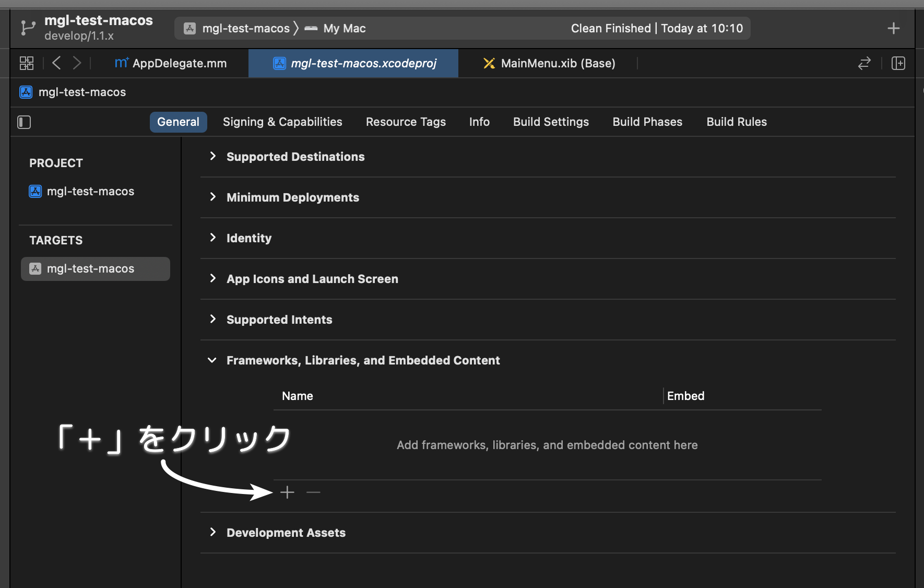Screen dimensions: 924x588
Task: Collapse Frameworks, Libraries, and Embedded Content
Action: [x=212, y=360]
